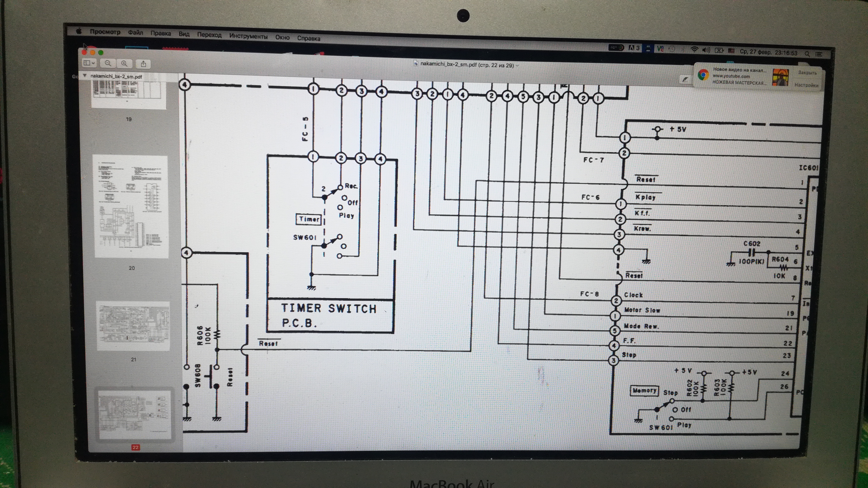Open the Share toolbar button
Viewport: 868px width, 488px height.
pos(144,64)
